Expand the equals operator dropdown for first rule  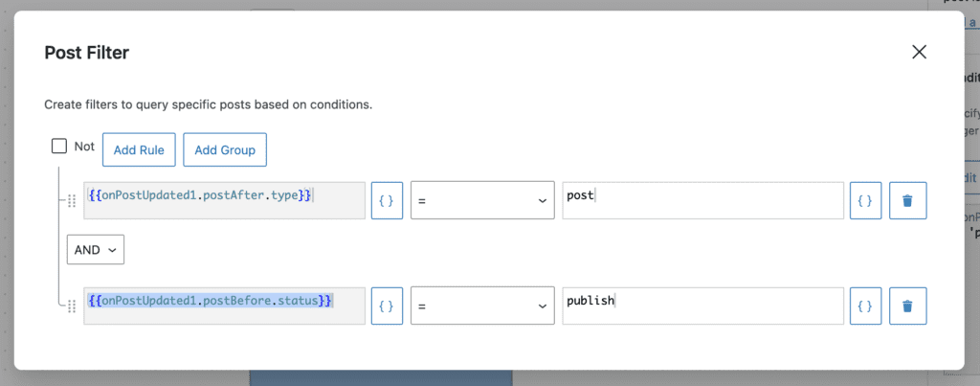click(x=482, y=200)
